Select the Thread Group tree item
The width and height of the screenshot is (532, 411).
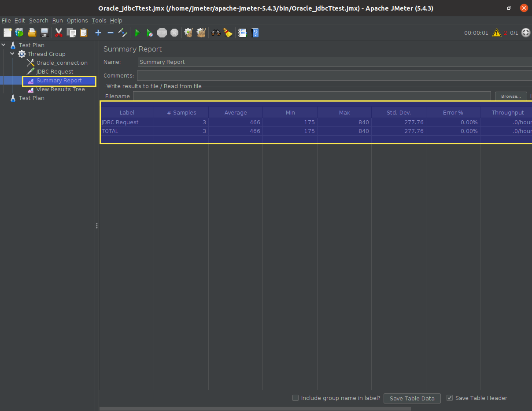coord(46,54)
